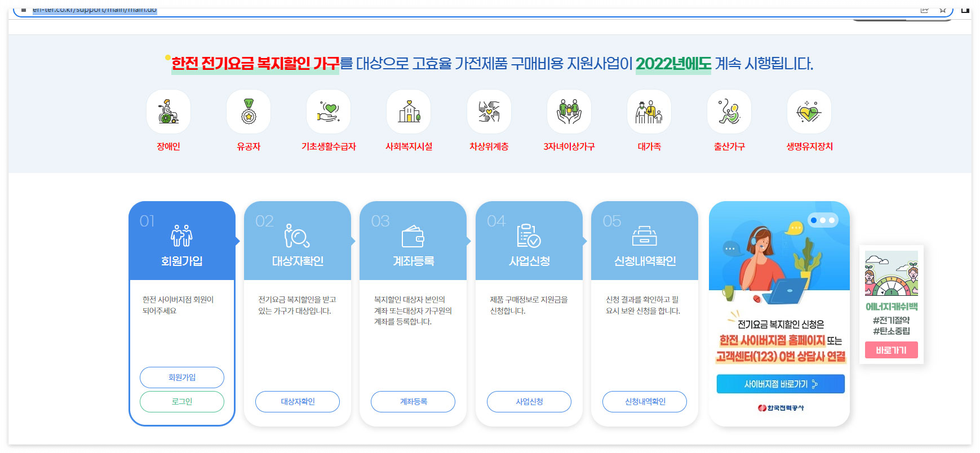
Task: Click the 한전 전기요금 복지할인 가구 headline
Action: point(255,64)
